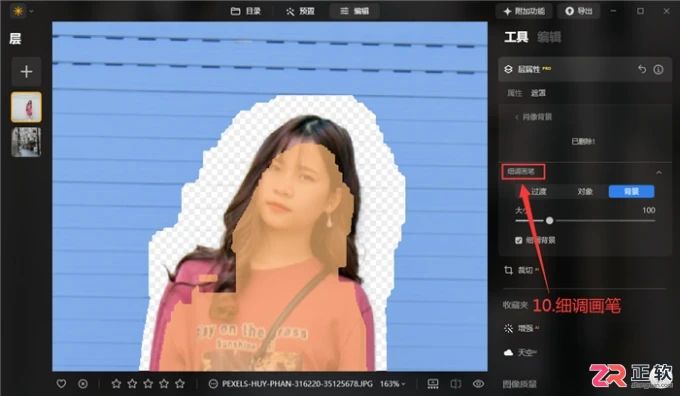
Task: Open the 163% zoom level dropdown
Action: point(392,384)
